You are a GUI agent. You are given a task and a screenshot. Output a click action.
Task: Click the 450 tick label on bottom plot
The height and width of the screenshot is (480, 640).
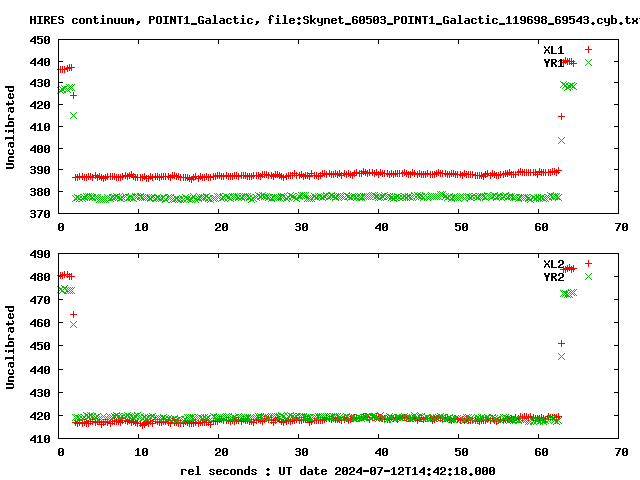click(40, 346)
